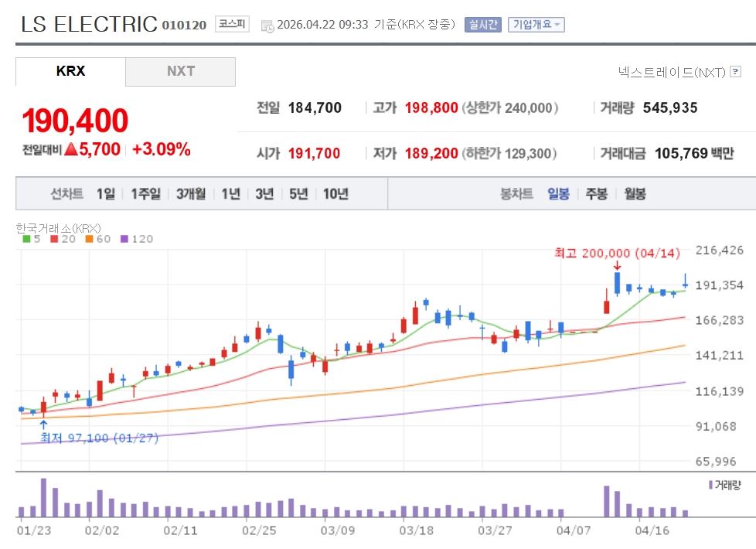Image resolution: width=756 pixels, height=549 pixels.
Task: Click the green 5-day moving average swatch
Action: click(26, 239)
